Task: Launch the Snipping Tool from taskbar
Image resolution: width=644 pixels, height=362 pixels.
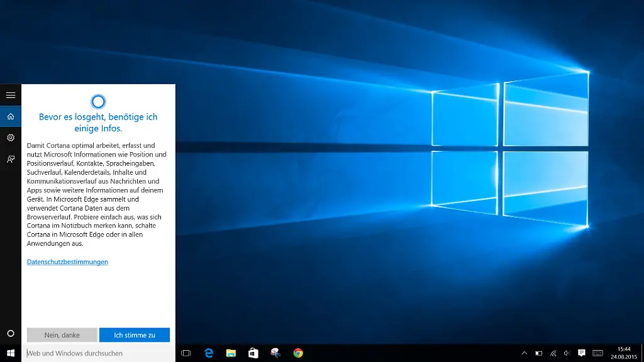Action: click(275, 353)
